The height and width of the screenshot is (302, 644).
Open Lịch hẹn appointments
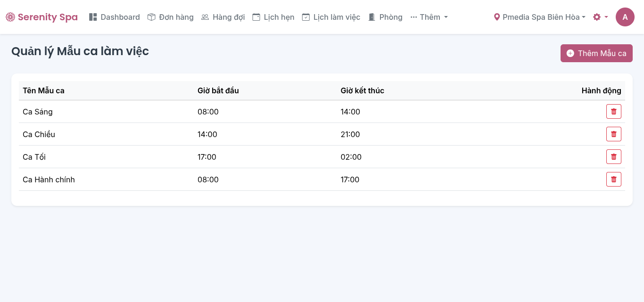pos(273,17)
